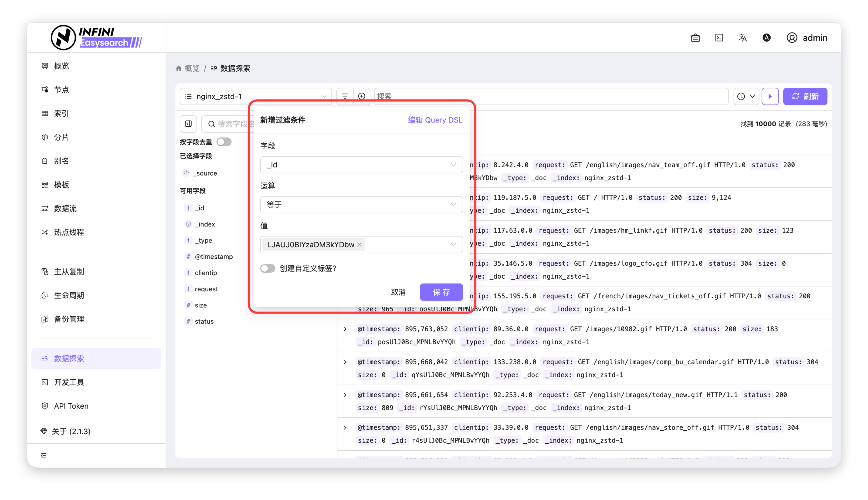
Task: Open the 字段 _id dropdown
Action: tap(361, 165)
